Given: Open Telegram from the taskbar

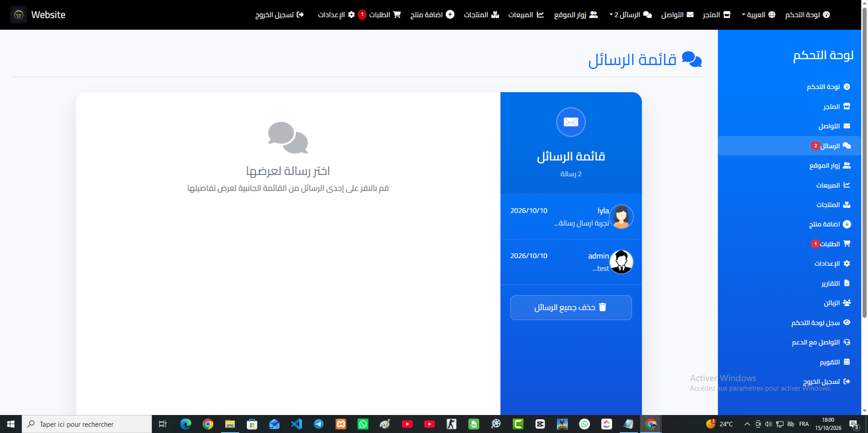Looking at the screenshot, I should 318,424.
